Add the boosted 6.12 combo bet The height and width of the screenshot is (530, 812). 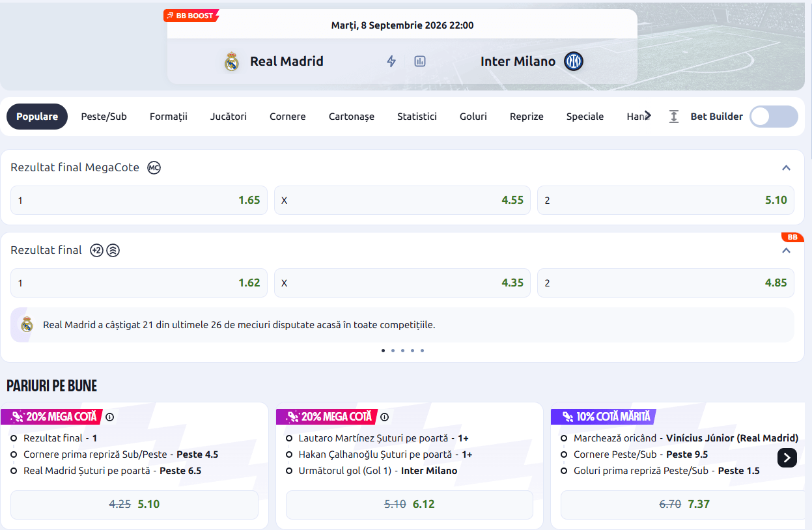tap(410, 505)
